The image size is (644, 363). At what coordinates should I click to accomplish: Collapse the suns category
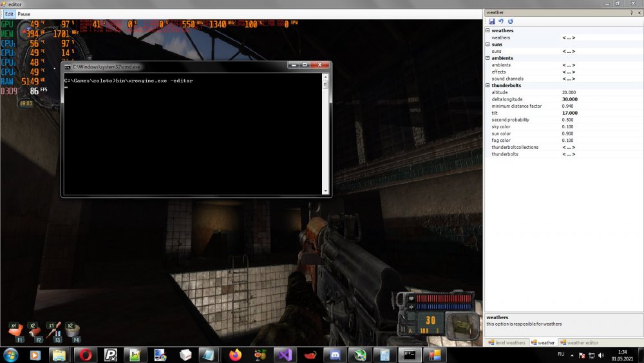click(488, 44)
